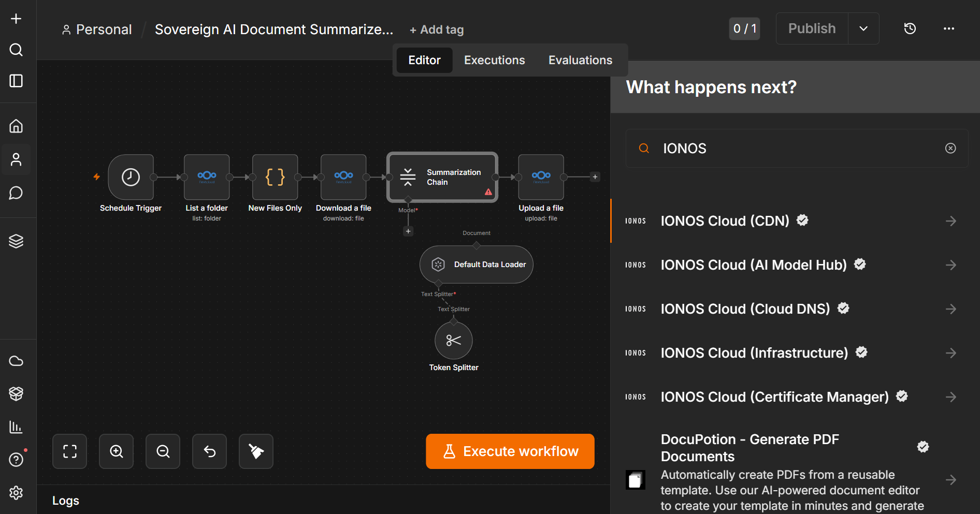Open the Personal person icon in sidebar

(x=16, y=159)
